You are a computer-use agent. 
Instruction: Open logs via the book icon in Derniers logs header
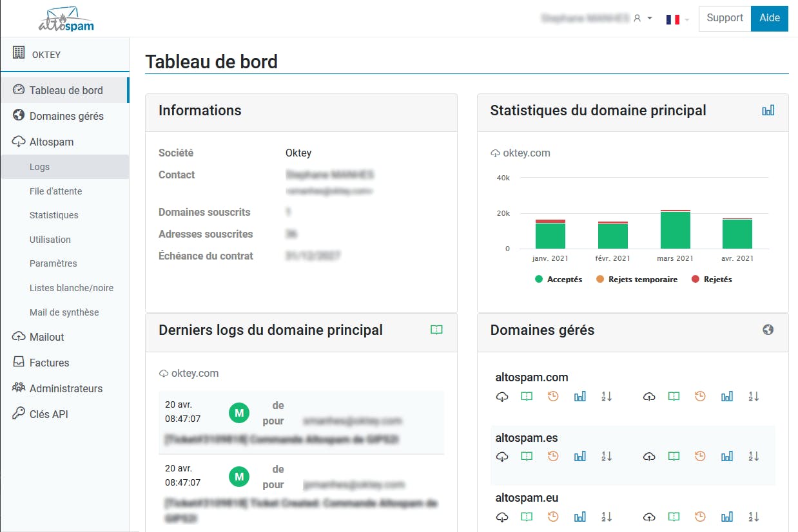(x=436, y=330)
